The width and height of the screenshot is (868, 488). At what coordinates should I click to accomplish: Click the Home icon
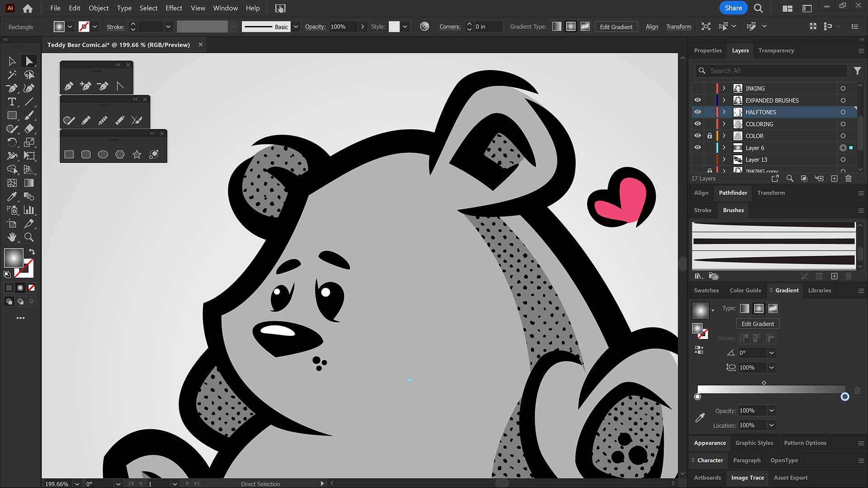(x=28, y=8)
